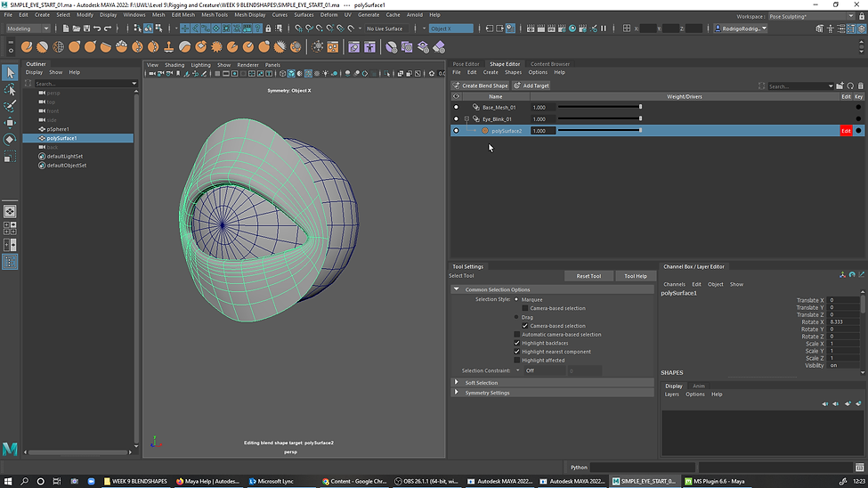Click the Base_Mesh_01 weight slider
868x488 pixels.
click(599, 107)
